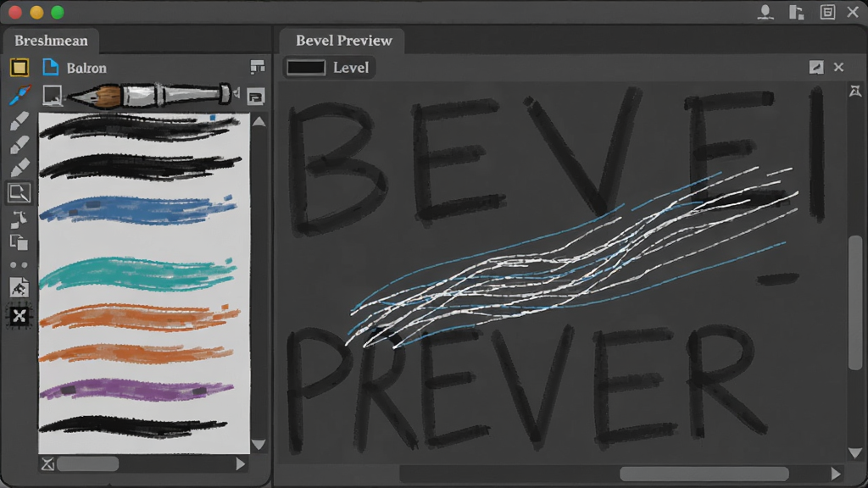
Task: Click the save icon right of brush
Action: pos(255,97)
